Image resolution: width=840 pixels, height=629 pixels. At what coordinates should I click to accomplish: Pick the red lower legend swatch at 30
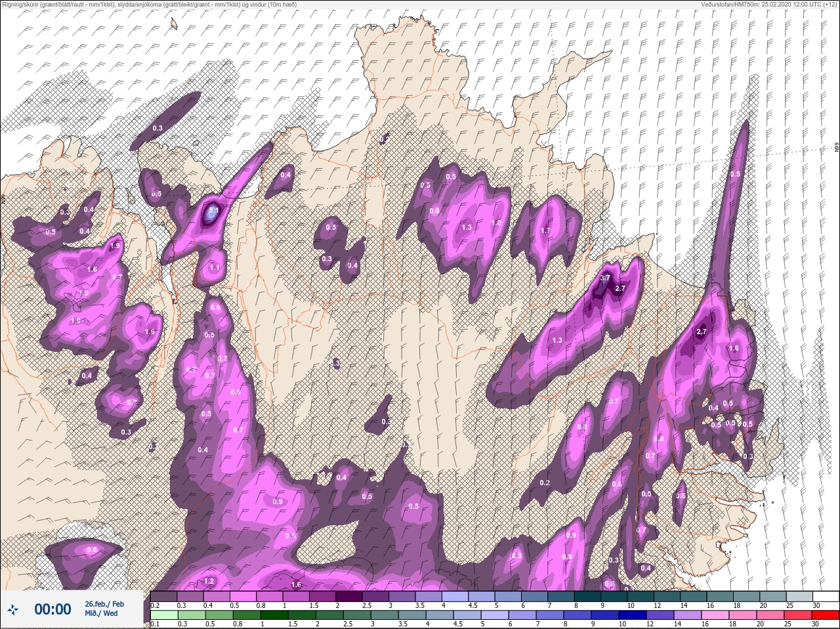(826, 615)
